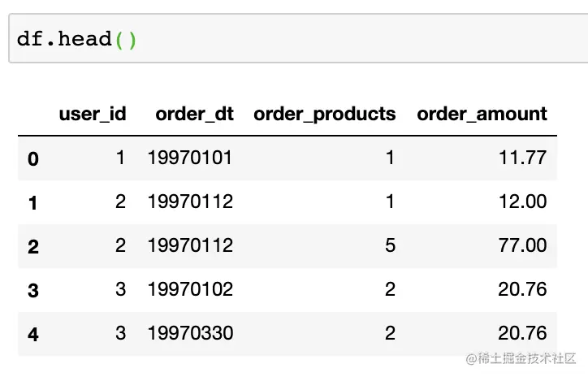Select 20.76 in the last table row
The width and height of the screenshot is (588, 377).
522,333
